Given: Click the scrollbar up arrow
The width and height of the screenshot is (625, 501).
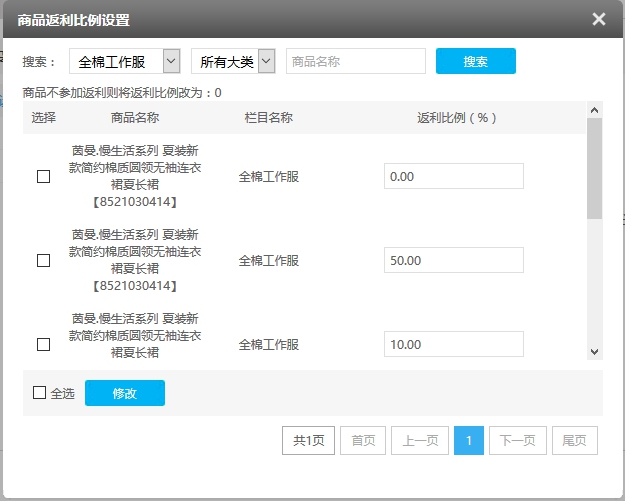Looking at the screenshot, I should (x=594, y=110).
